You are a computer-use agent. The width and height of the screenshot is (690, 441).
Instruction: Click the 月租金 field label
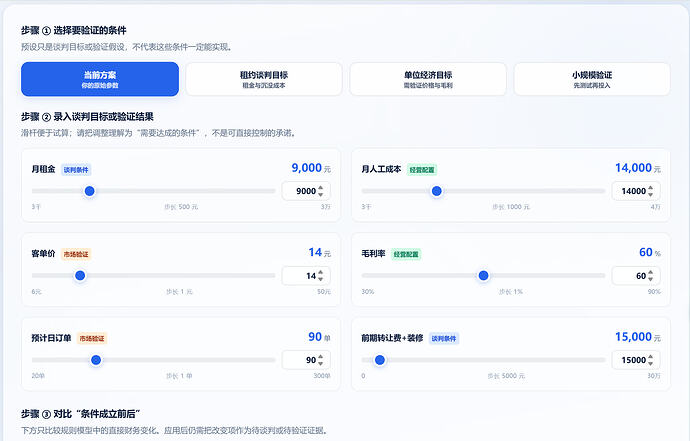click(x=43, y=169)
